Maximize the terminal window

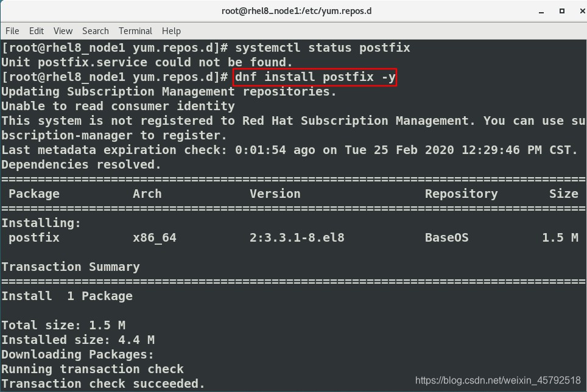pos(562,11)
